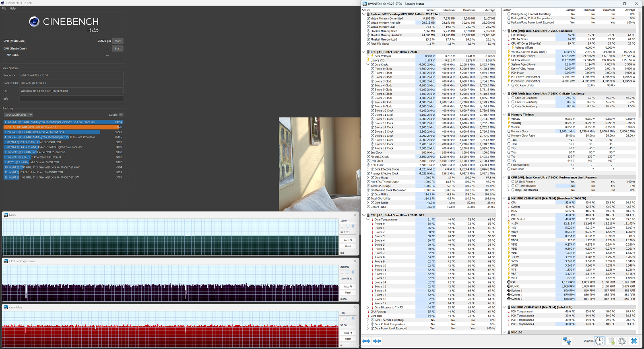Click the thermometer icon beside CPU Package temperature row
Screen dimensions: 644x349
coord(368,312)
